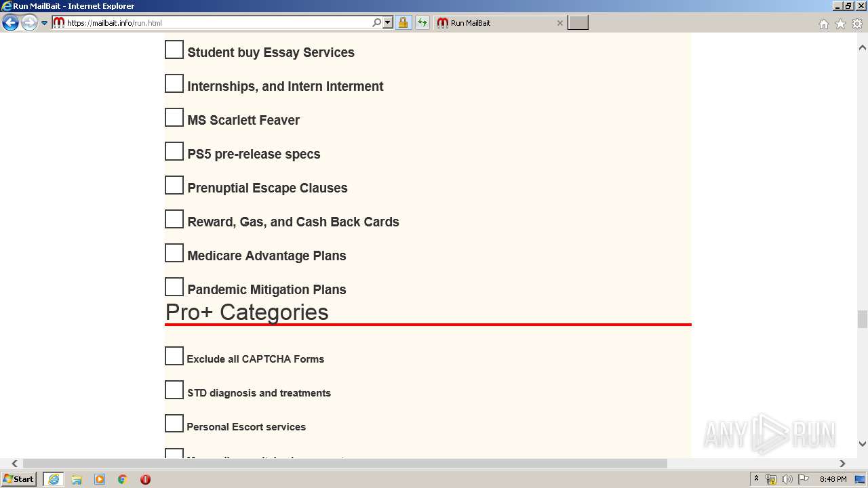Click the 8:48 PM taskbar clock
Image resolution: width=868 pixels, height=488 pixels.
pos(833,479)
